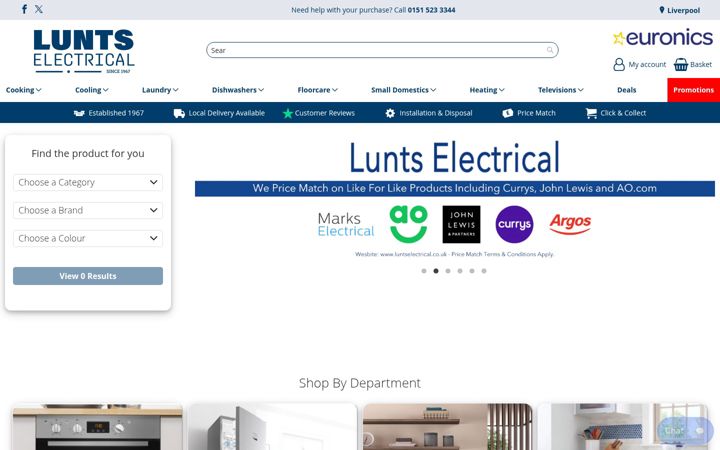Open the Click & Collect link text
This screenshot has height=450, width=720.
pyautogui.click(x=623, y=113)
